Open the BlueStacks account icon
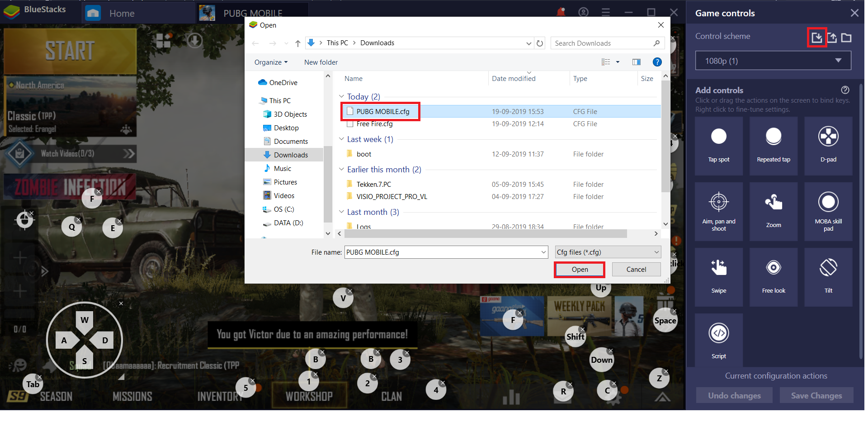 [584, 12]
